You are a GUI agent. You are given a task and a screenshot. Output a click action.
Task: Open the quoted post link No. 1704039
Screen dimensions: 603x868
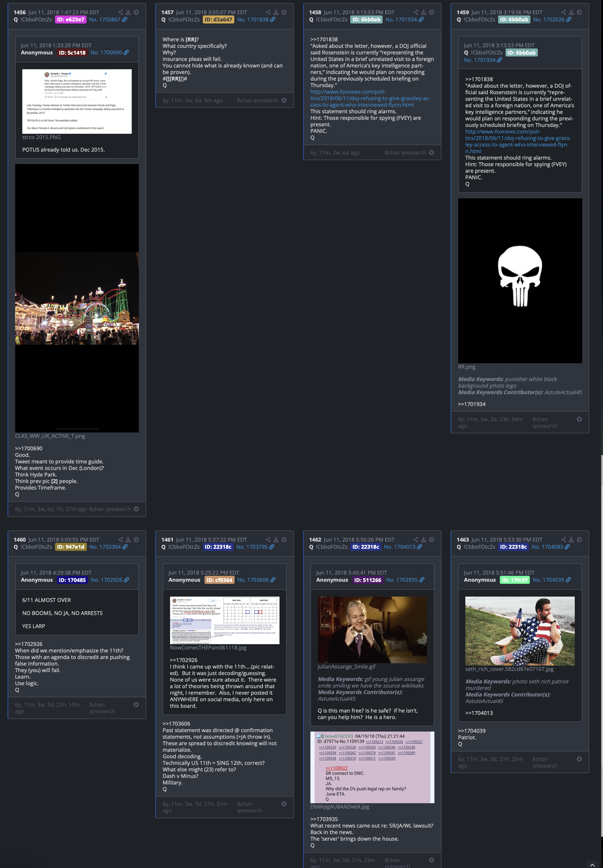552,580
